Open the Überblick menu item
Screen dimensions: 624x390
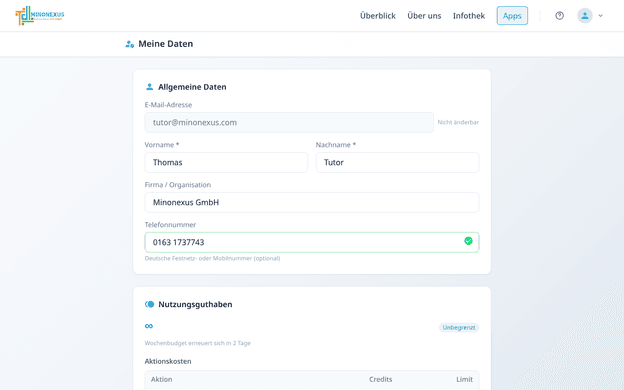point(378,16)
